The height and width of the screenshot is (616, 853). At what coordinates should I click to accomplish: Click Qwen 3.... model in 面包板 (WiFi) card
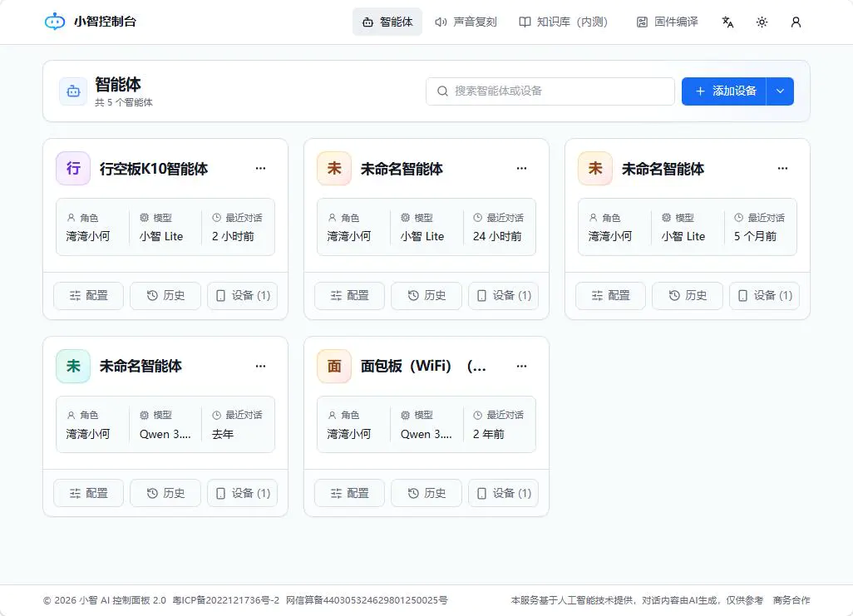click(426, 434)
